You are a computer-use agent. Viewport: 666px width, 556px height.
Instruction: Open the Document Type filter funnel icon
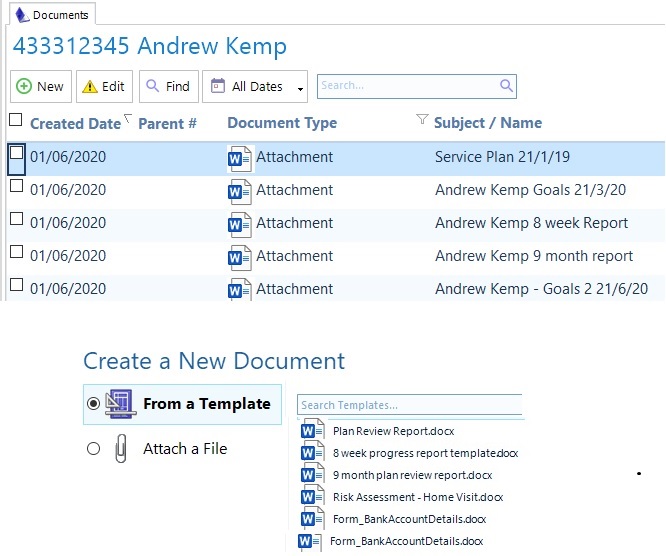click(x=422, y=119)
